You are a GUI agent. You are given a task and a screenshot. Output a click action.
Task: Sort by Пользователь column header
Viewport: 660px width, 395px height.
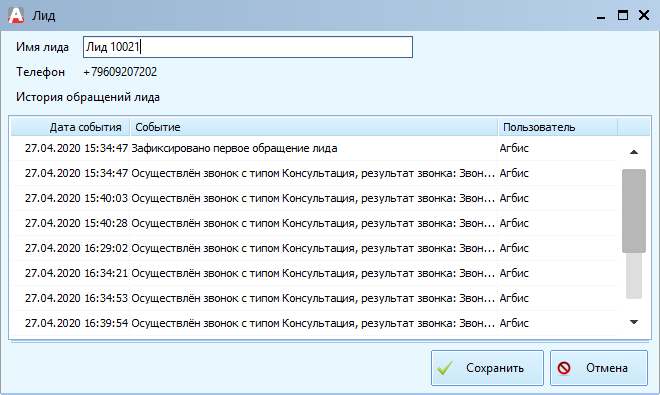(558, 127)
